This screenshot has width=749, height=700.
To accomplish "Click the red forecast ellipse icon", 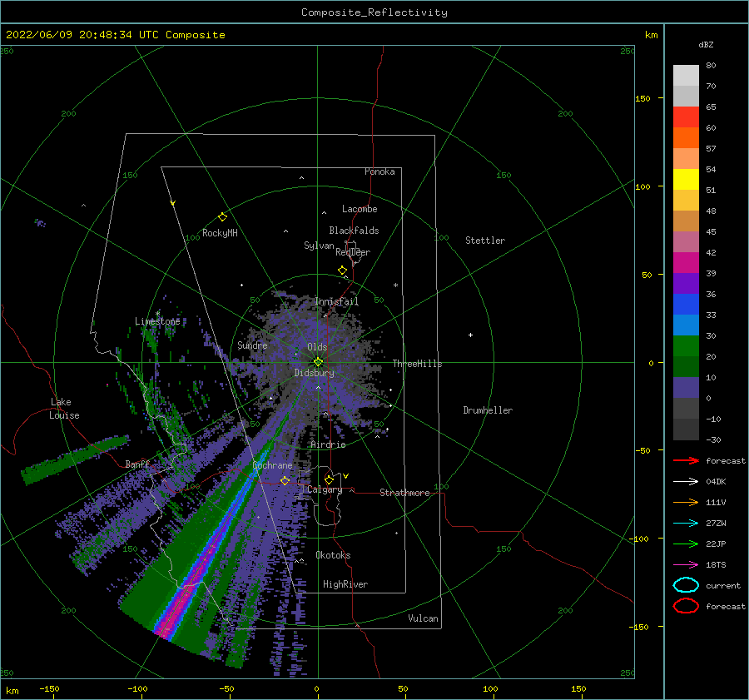I will 686,606.
